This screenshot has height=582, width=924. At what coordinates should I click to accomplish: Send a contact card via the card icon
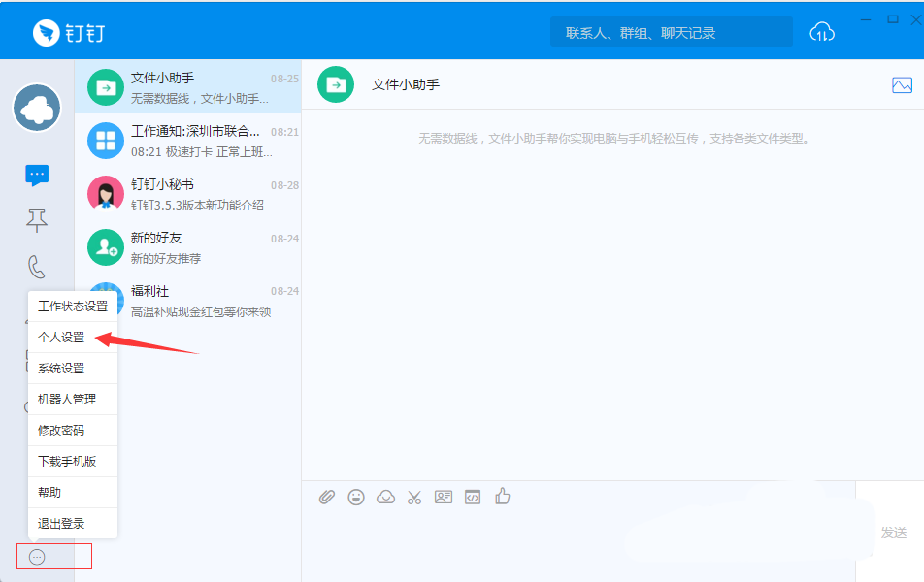444,497
